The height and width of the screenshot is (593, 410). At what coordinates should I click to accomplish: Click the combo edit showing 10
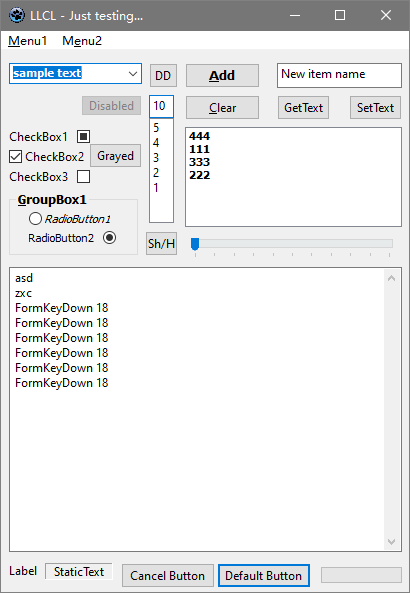coord(162,106)
